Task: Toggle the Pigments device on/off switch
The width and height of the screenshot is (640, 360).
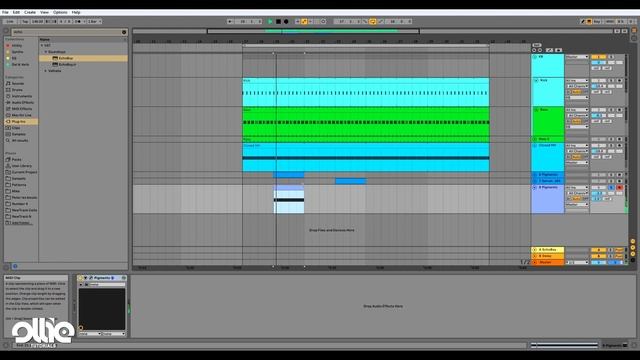Action: (81, 278)
